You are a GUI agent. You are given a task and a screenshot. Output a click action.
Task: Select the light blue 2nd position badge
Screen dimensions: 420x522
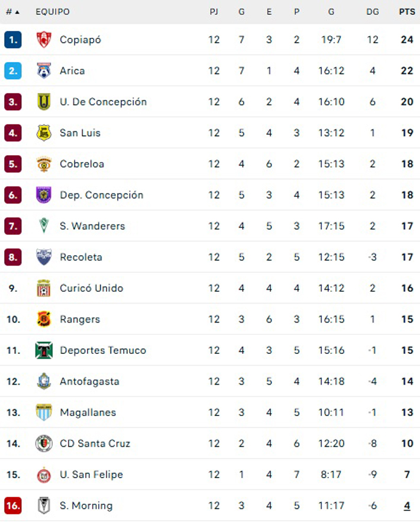point(13,70)
